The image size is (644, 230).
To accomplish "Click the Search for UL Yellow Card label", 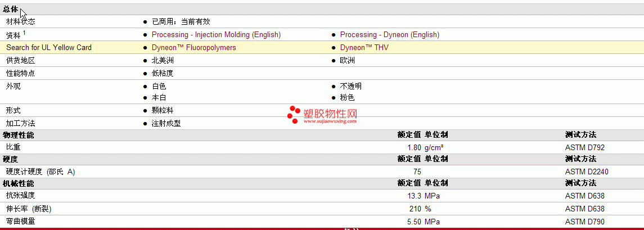I will pyautogui.click(x=49, y=48).
